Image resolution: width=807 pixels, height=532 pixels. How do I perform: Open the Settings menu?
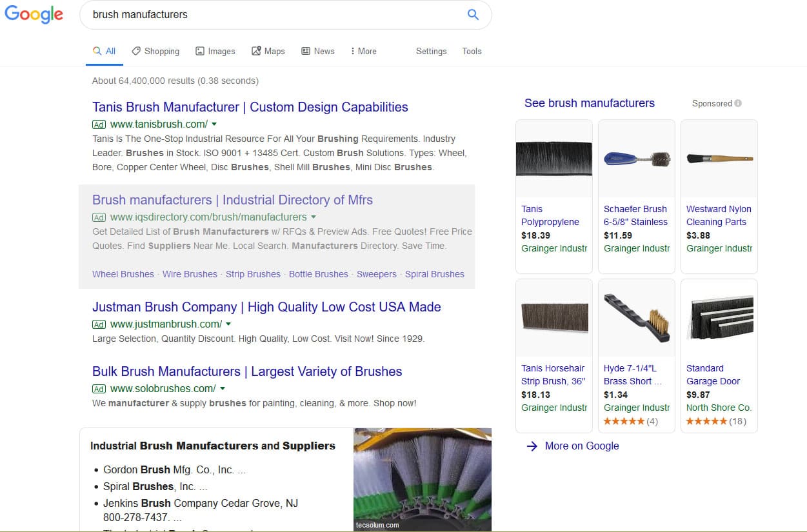pos(431,51)
